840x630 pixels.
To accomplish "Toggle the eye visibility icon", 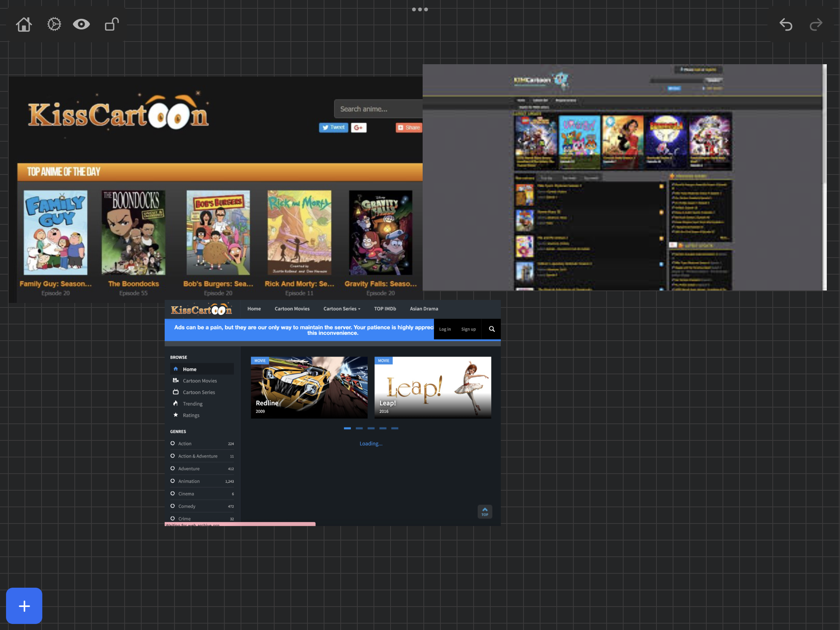I will point(81,24).
